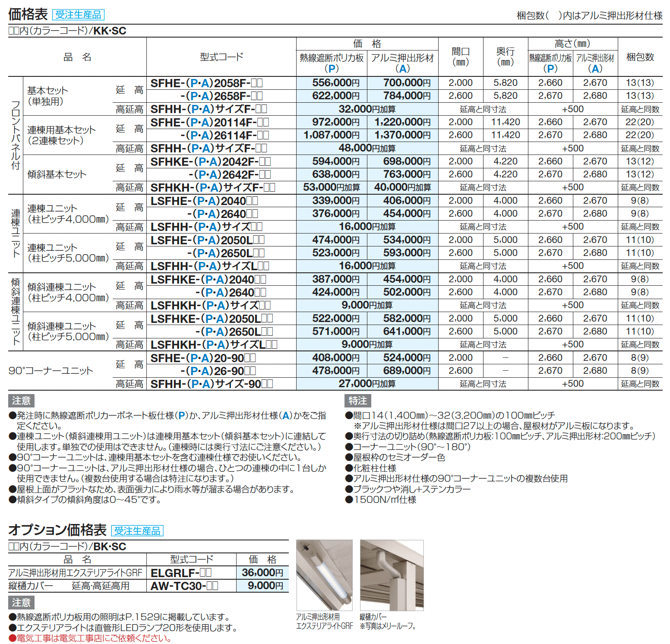Select the 90°コーナーユニット row name
This screenshot has width=670, height=644.
click(x=51, y=371)
